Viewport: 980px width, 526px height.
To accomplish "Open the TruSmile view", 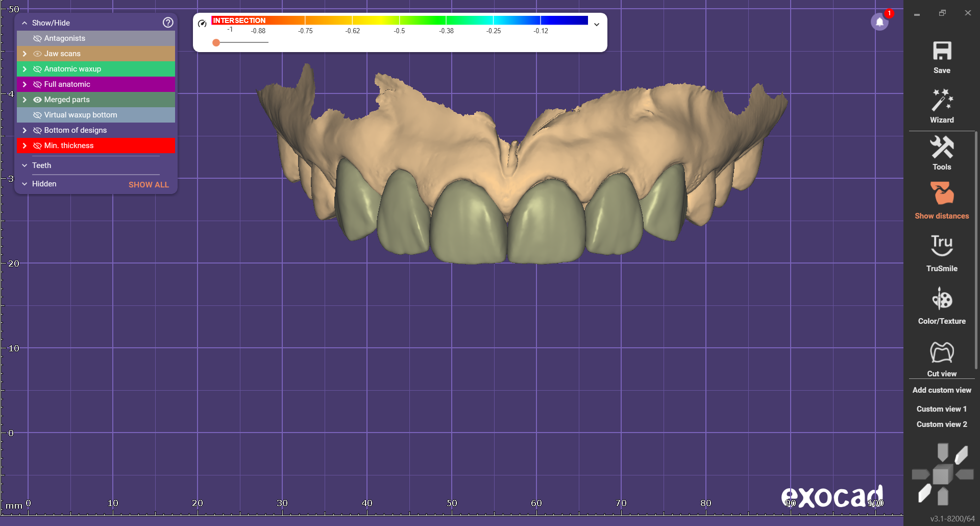I will coord(942,245).
